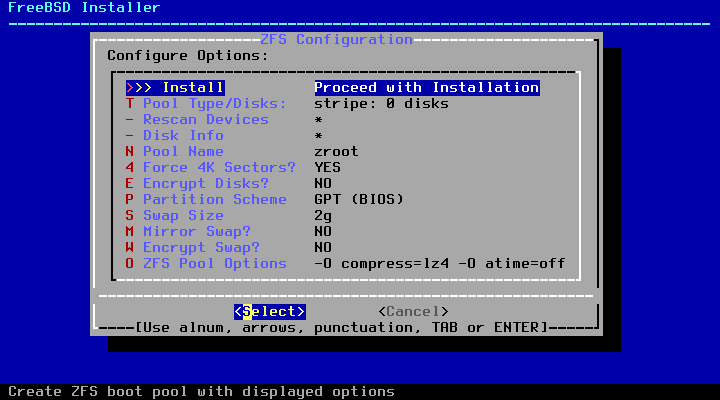
Task: Click the 'Configure Options:' heading
Action: (187, 56)
